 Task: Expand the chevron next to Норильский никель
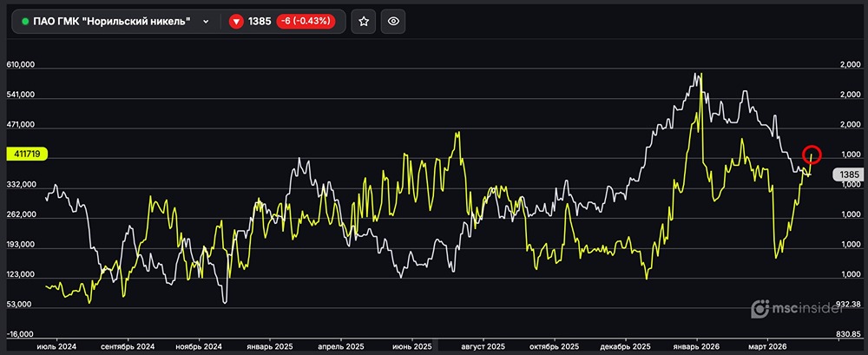pyautogui.click(x=206, y=21)
